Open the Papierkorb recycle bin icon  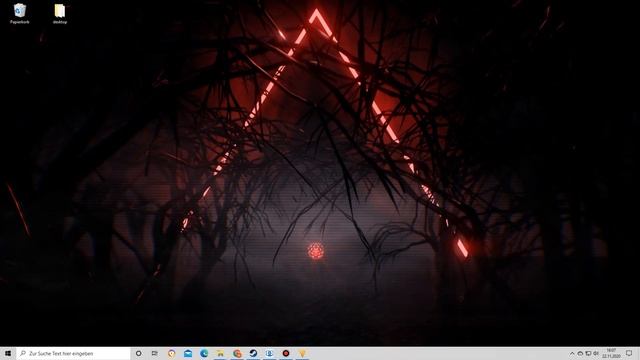pos(20,13)
